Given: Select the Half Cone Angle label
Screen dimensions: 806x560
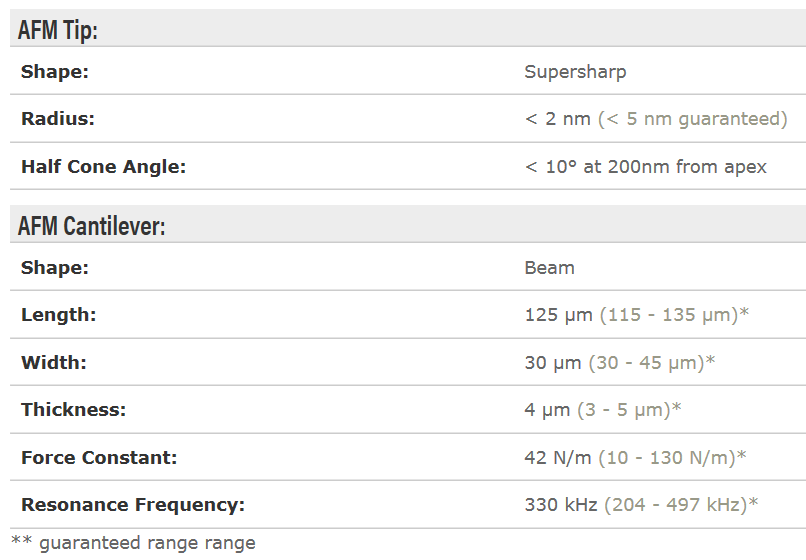Looking at the screenshot, I should [103, 167].
